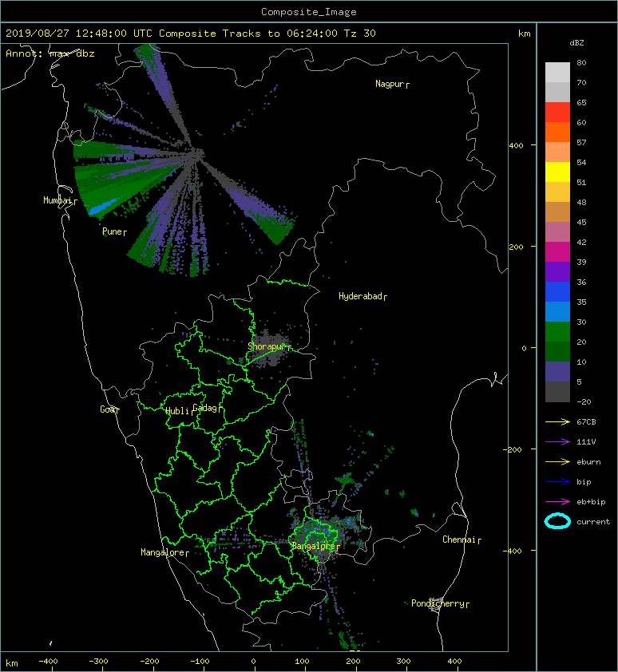Click the gray clutter echo around Shorapur

[x=268, y=348]
